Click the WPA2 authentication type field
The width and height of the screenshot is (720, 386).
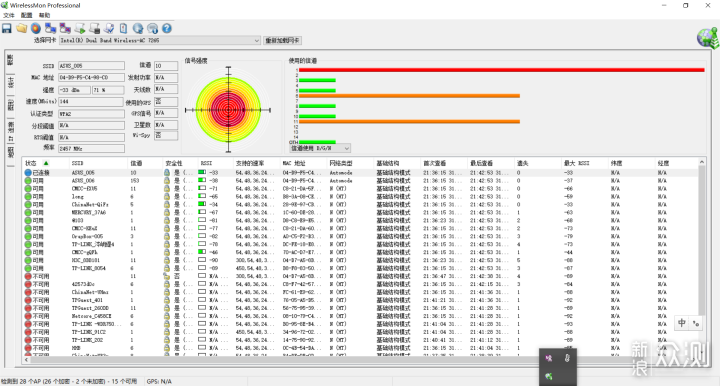[x=91, y=114]
